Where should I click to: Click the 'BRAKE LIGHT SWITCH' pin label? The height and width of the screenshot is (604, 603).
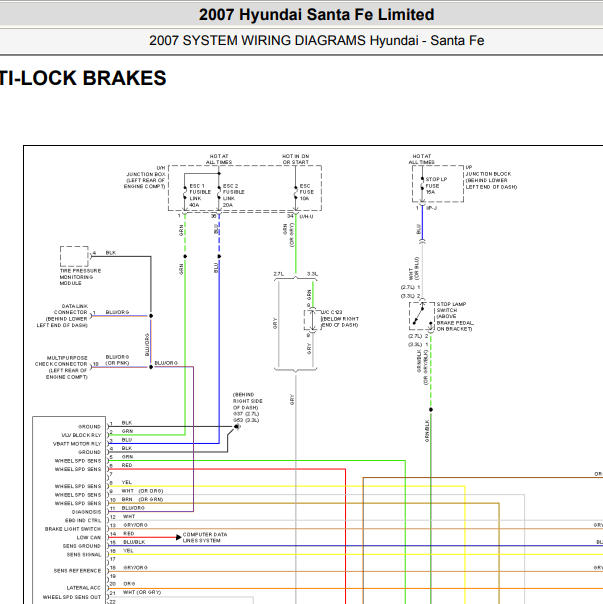[73, 529]
